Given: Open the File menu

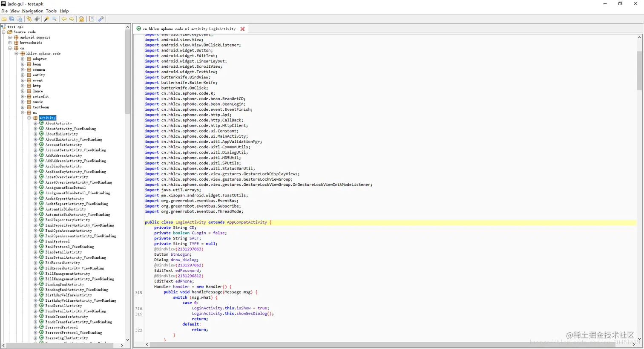Looking at the screenshot, I should click(4, 11).
